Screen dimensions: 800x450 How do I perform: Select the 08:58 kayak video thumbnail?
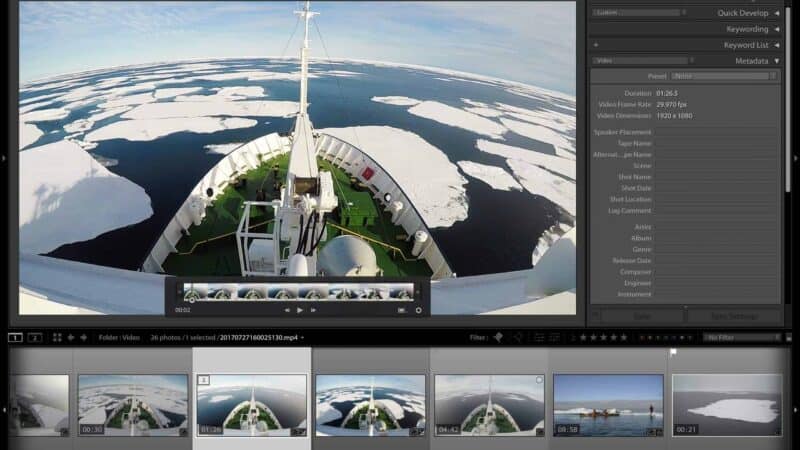609,405
